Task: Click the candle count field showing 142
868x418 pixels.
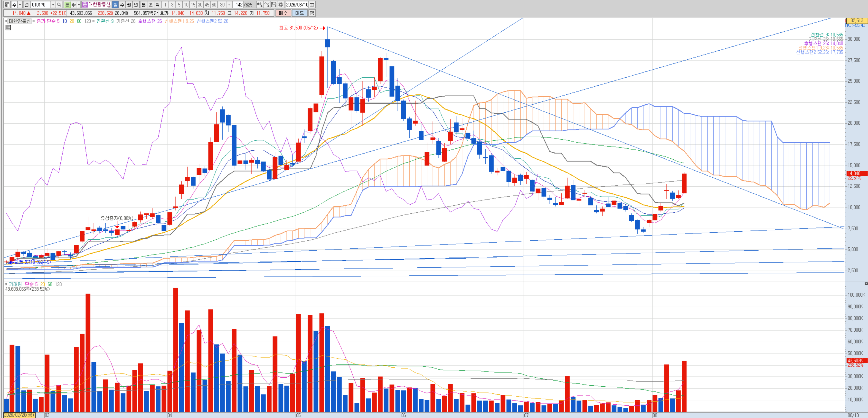Action: point(238,5)
